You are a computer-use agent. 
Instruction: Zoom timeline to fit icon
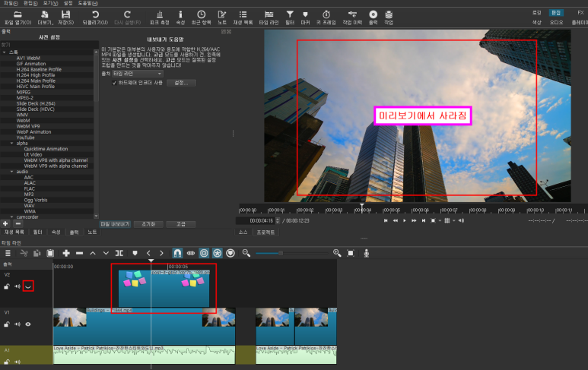[x=351, y=253]
